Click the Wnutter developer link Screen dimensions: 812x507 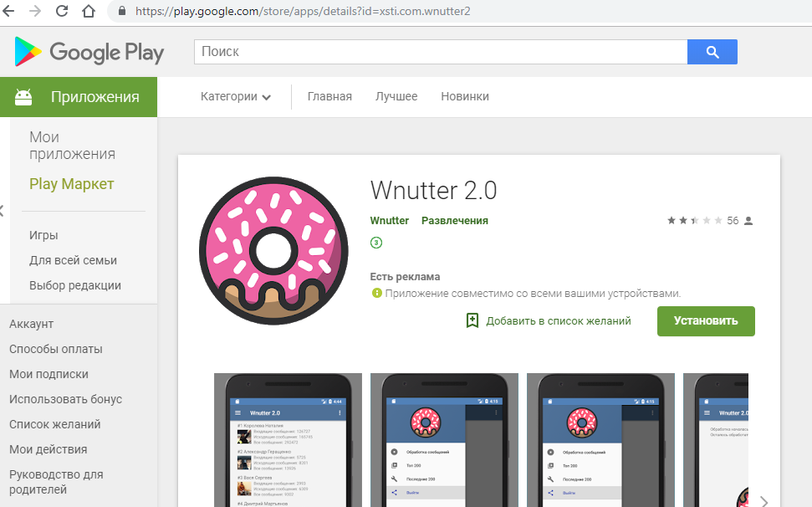tap(390, 221)
